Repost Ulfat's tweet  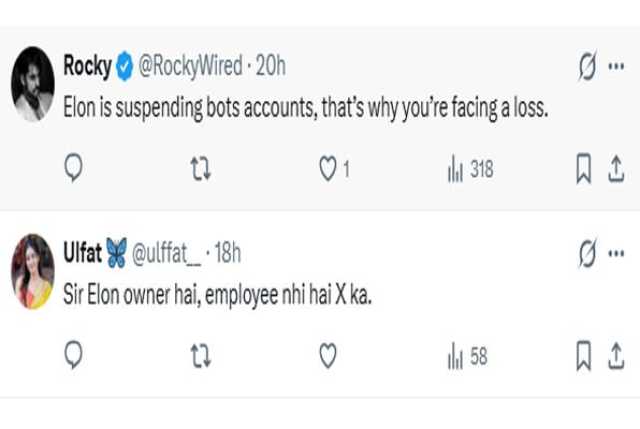coord(200,355)
